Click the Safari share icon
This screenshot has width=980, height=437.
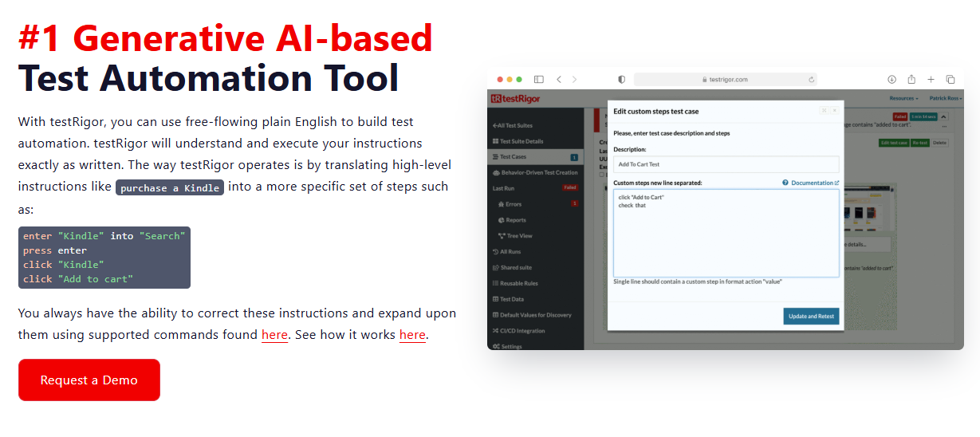coord(911,80)
